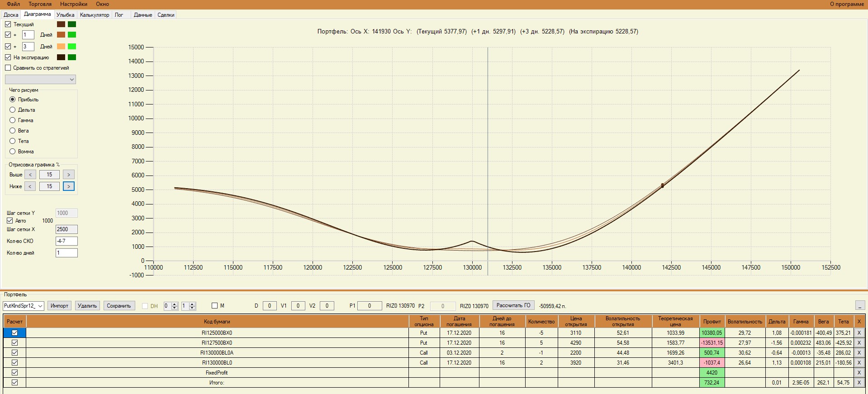Select the 10380,05 profit cell
868x394 pixels.
pos(712,332)
